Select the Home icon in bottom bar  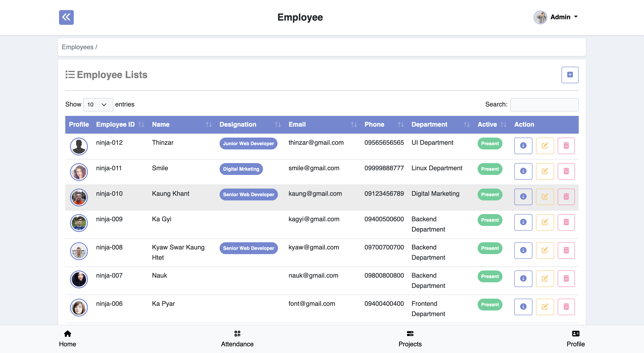(67, 334)
